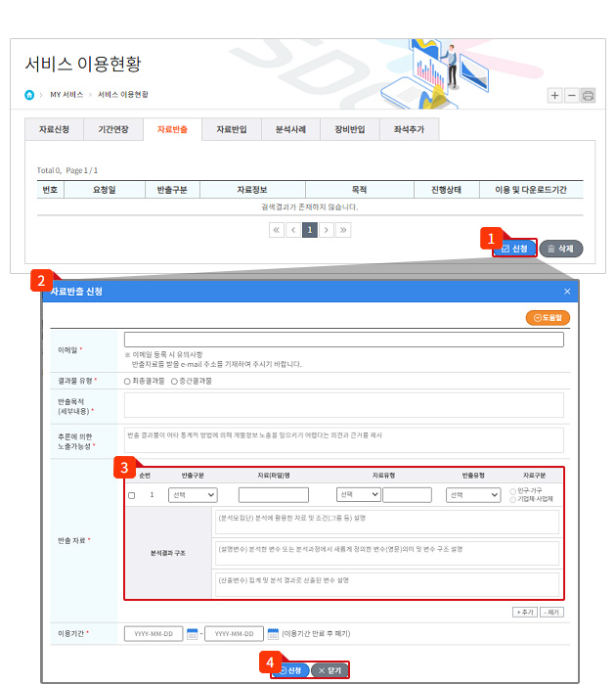Screen dimensions: 616x685
Task: Open 도움말 help in the dialog
Action: click(x=548, y=318)
